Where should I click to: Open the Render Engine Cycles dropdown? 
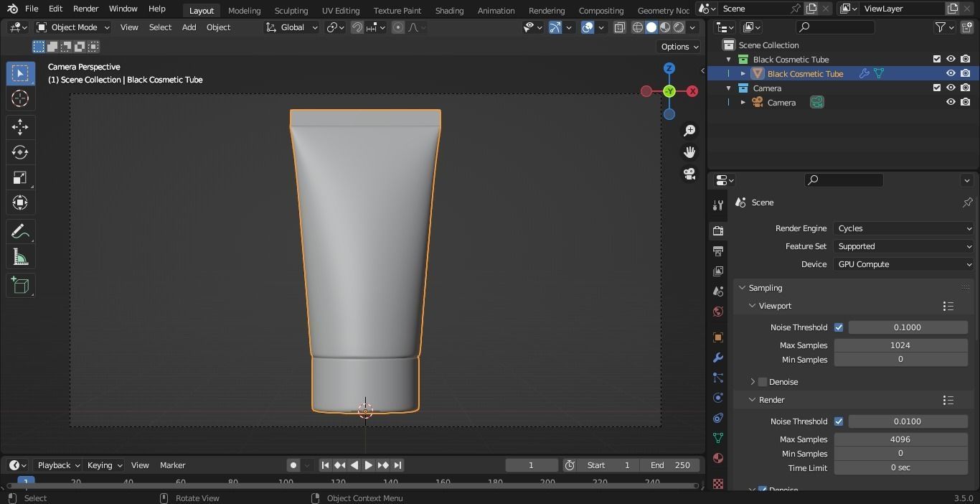(x=904, y=228)
